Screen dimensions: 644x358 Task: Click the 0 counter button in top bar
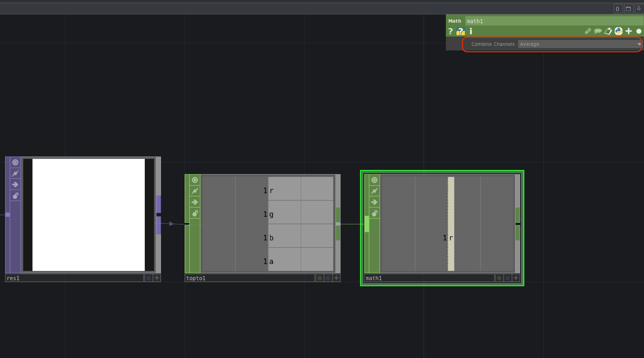(x=618, y=9)
